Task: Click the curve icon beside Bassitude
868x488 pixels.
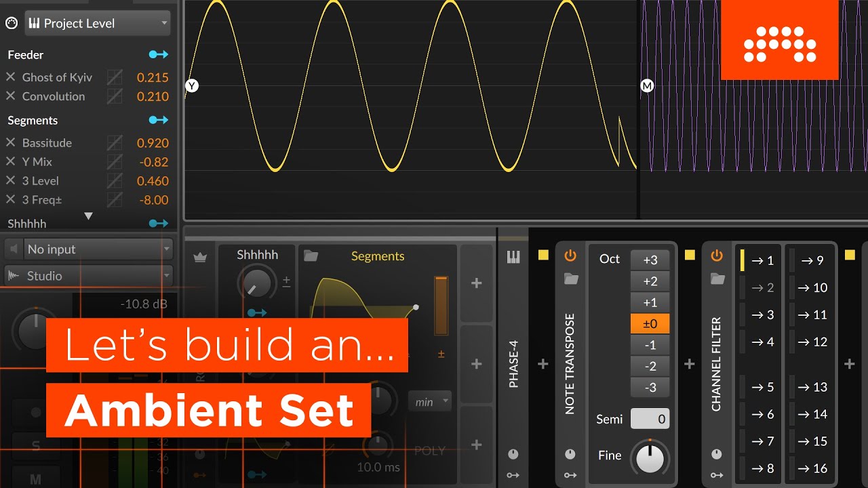Action: click(x=115, y=143)
